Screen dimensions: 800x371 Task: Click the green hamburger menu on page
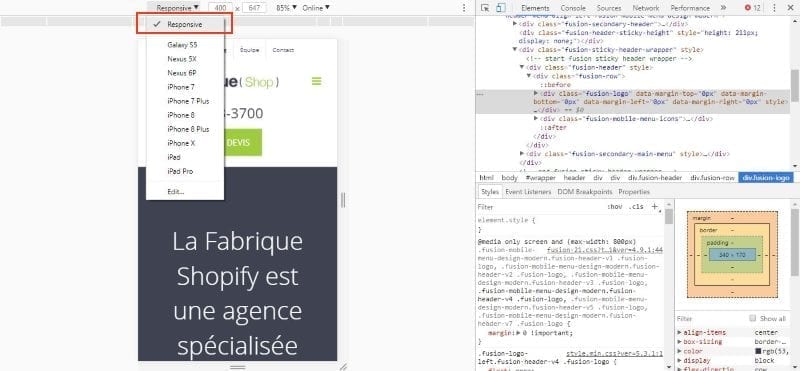tap(316, 81)
